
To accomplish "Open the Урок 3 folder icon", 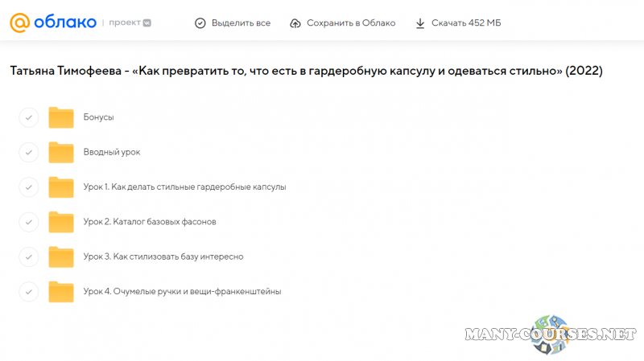I will click(x=61, y=256).
